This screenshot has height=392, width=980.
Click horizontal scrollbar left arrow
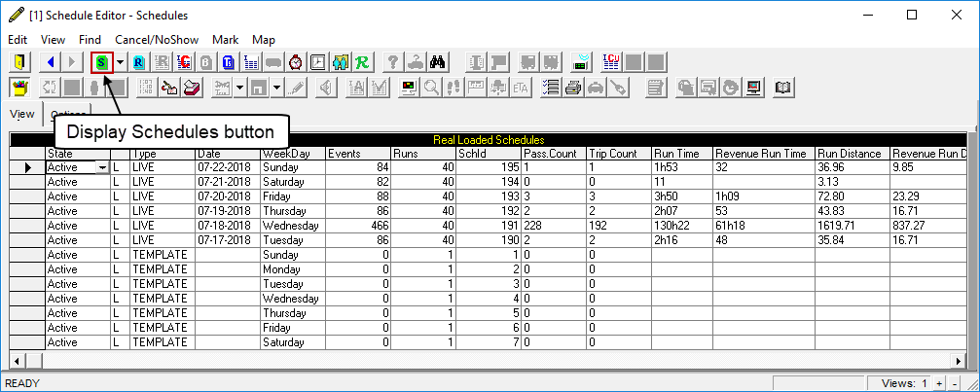[17, 361]
